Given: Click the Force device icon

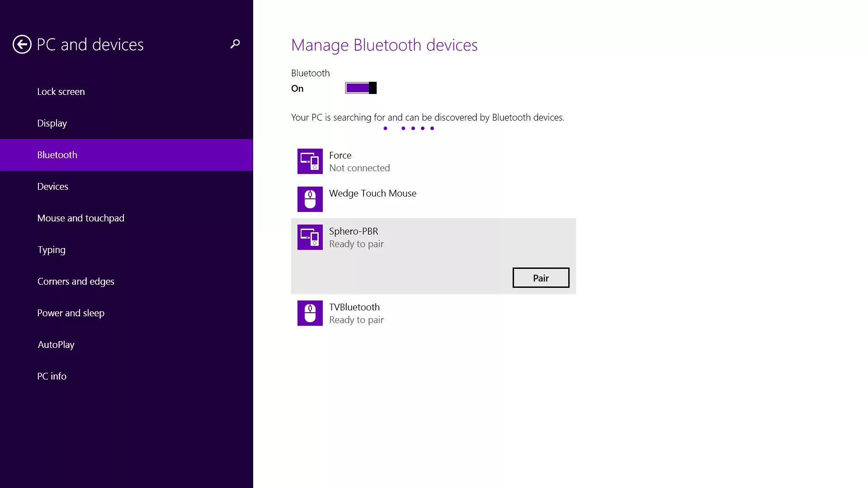Looking at the screenshot, I should point(310,161).
